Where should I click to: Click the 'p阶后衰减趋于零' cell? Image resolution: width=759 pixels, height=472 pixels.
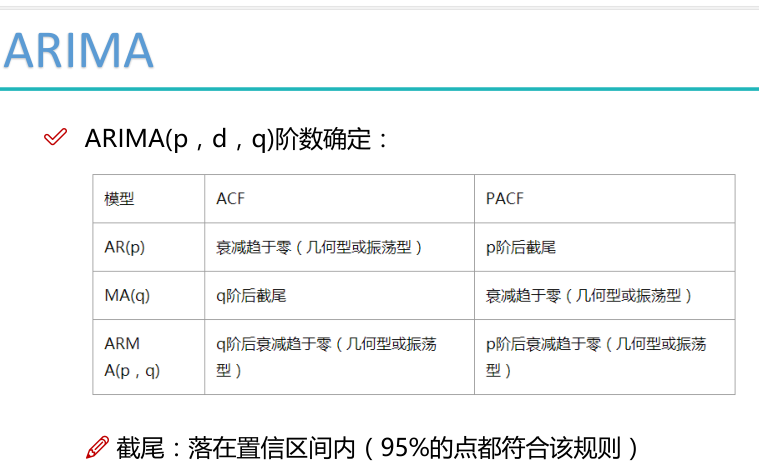click(605, 357)
